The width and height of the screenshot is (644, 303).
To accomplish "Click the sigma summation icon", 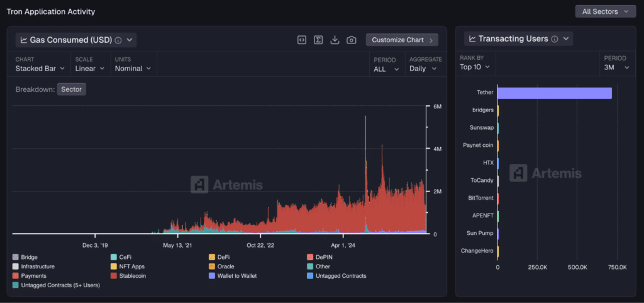I will (318, 40).
